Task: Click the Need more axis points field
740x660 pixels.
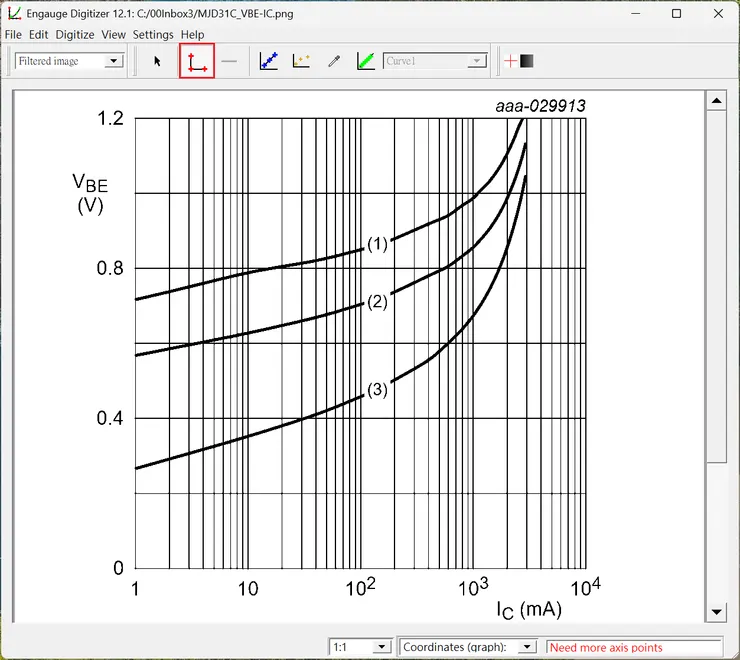Action: (634, 647)
